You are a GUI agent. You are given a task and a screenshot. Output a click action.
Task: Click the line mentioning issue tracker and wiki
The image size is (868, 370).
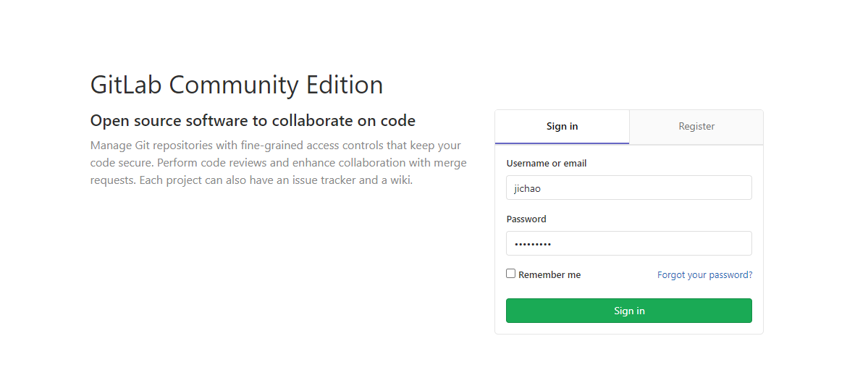(x=251, y=180)
